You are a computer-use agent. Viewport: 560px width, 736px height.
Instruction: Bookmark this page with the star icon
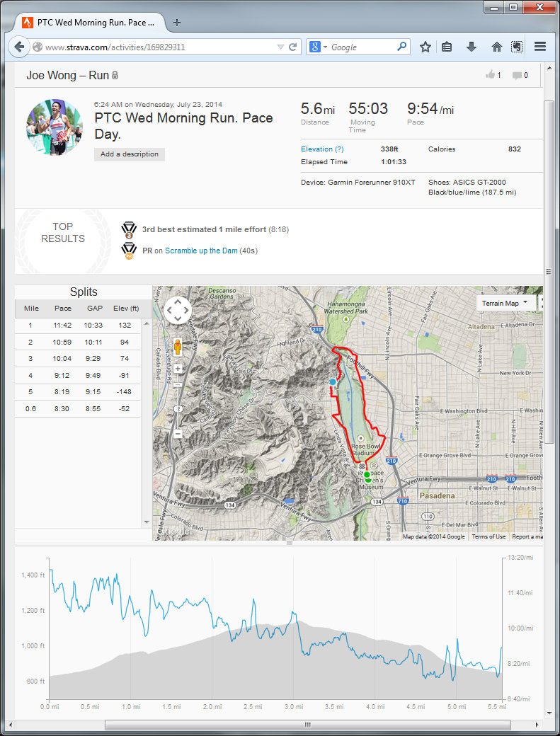(x=425, y=47)
